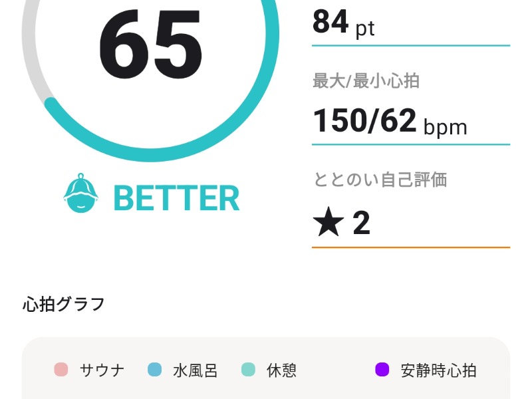The width and height of the screenshot is (532, 399).
Task: Open the ととのい自己評価 label
Action: point(380,180)
